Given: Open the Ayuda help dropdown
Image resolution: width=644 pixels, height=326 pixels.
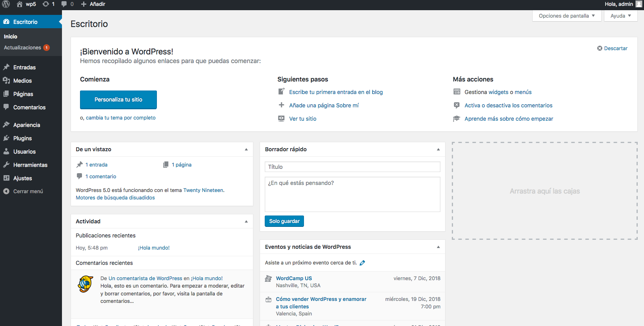Looking at the screenshot, I should tap(620, 16).
